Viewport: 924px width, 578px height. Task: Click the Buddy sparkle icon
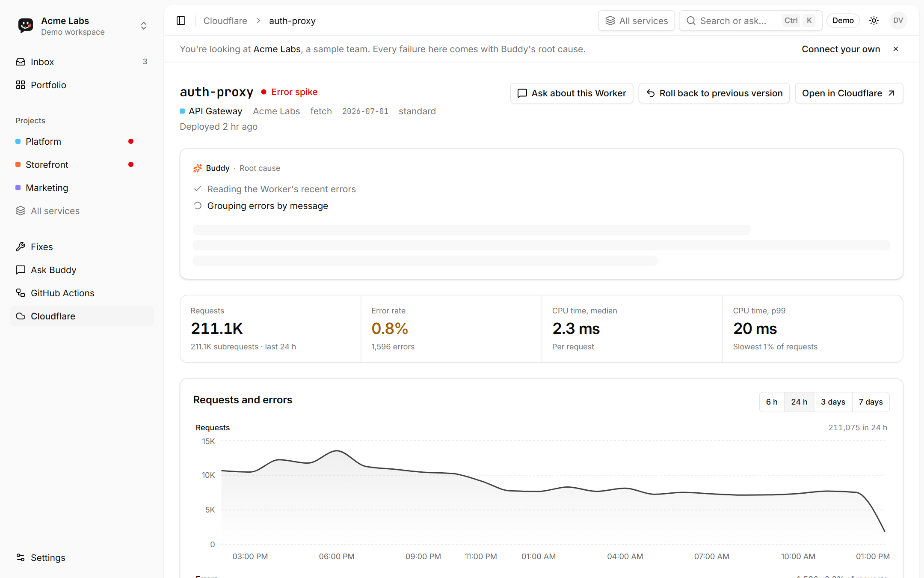pyautogui.click(x=197, y=168)
